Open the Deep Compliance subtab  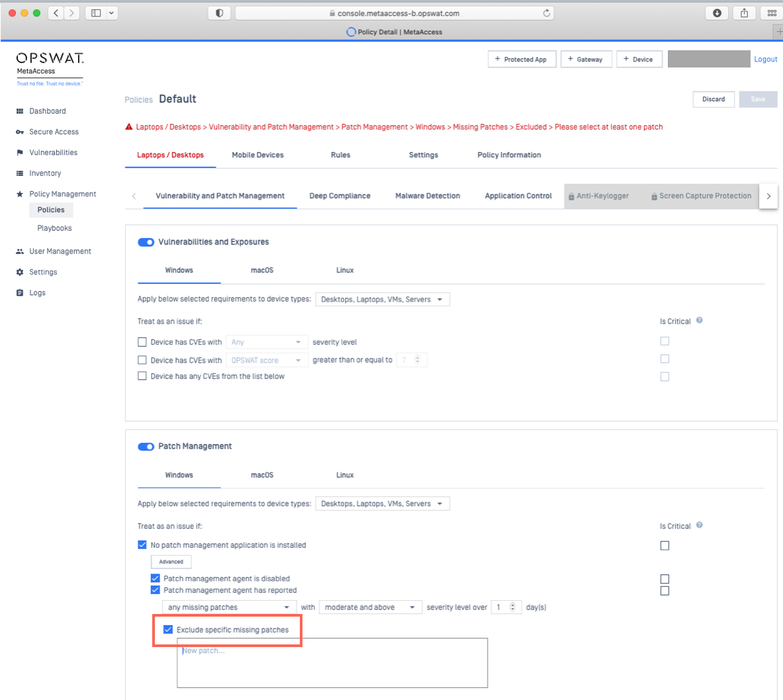point(340,197)
